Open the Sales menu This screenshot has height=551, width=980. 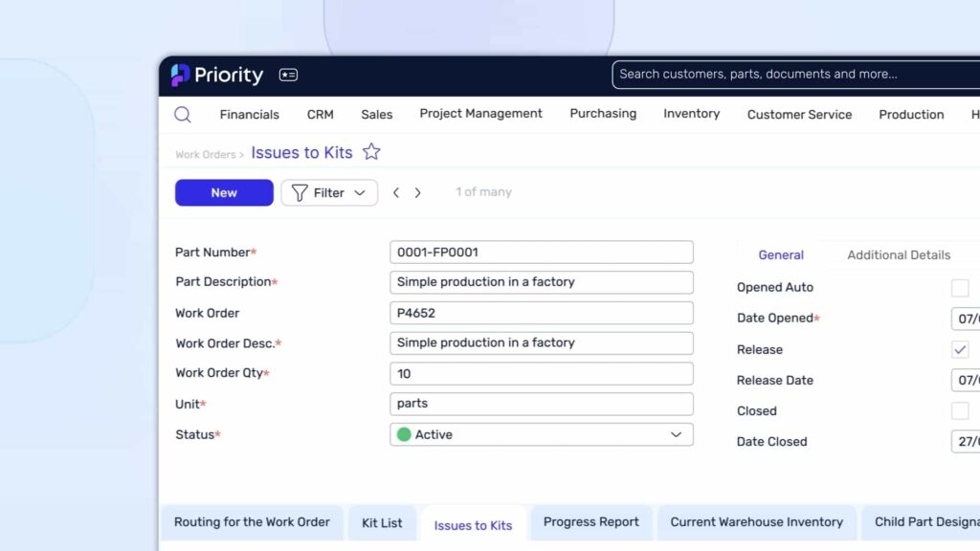377,115
